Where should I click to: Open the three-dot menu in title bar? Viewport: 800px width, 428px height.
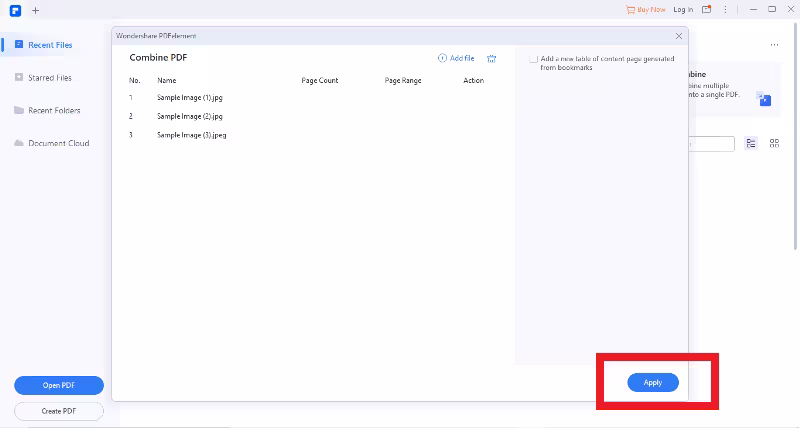[725, 10]
